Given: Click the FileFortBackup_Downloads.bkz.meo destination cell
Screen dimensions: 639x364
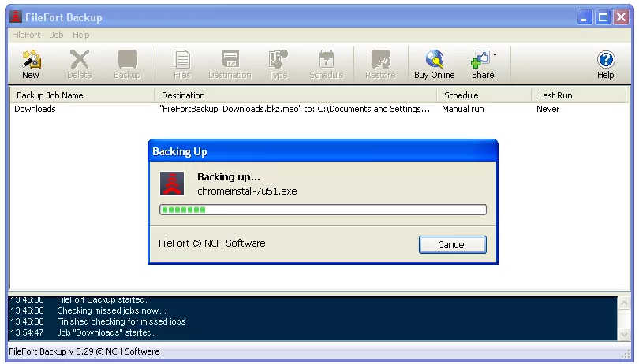Looking at the screenshot, I should (x=294, y=109).
